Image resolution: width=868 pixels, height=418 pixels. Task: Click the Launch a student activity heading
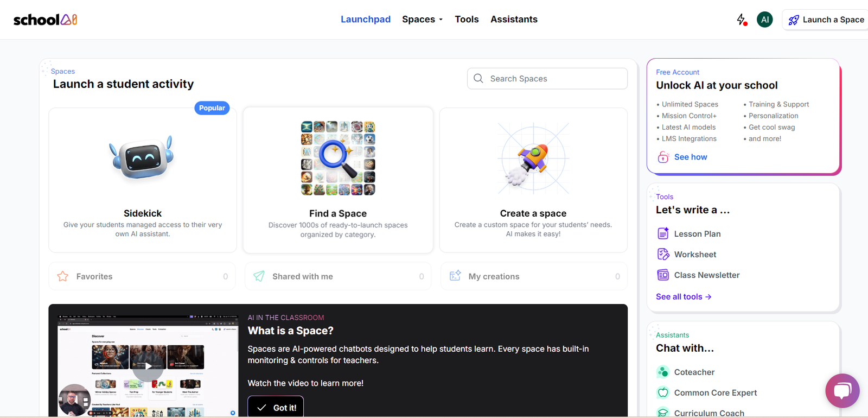point(123,84)
